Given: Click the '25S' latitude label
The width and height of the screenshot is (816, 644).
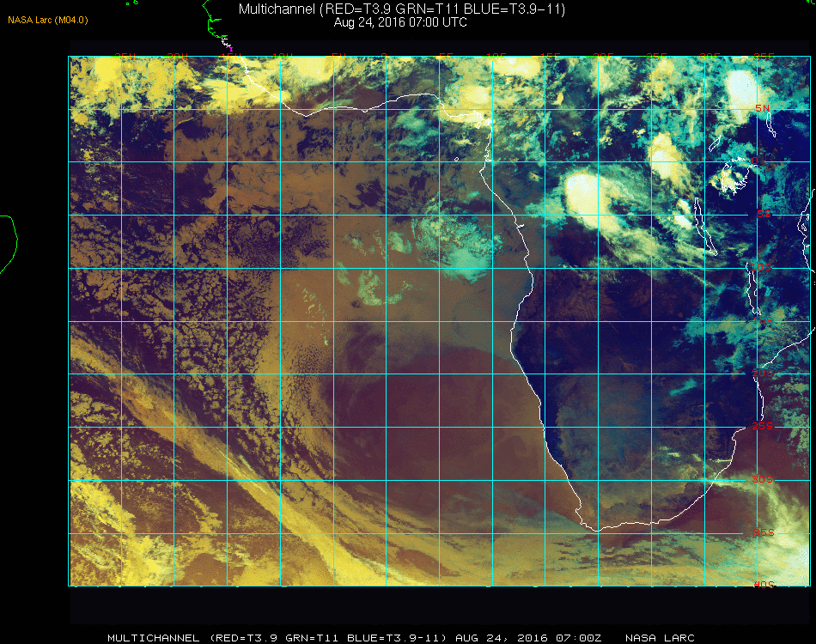Looking at the screenshot, I should coord(763,426).
